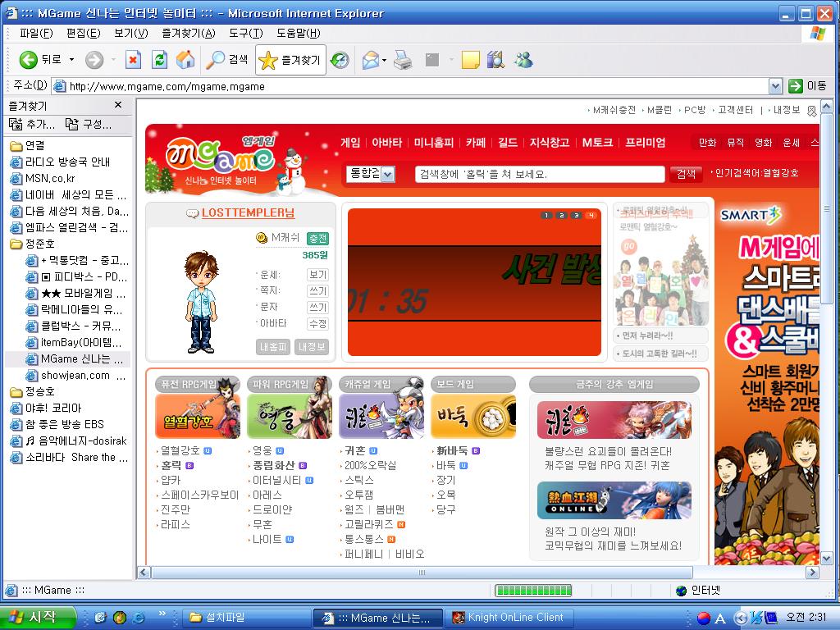This screenshot has height=630, width=840.
Task: Click the green 충전 M캐쉬 button
Action: [317, 238]
